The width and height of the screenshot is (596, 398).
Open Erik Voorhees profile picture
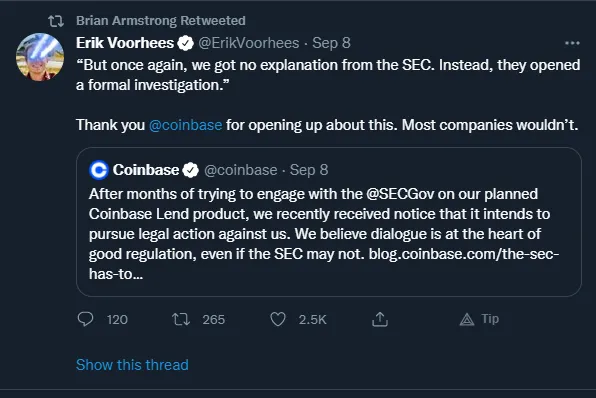(40, 57)
